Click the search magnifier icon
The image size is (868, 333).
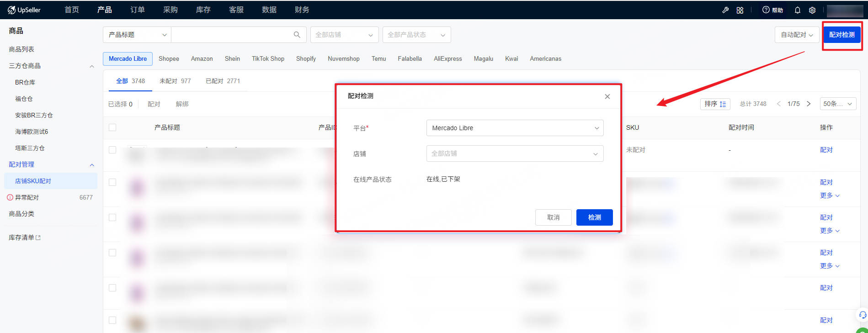click(297, 35)
